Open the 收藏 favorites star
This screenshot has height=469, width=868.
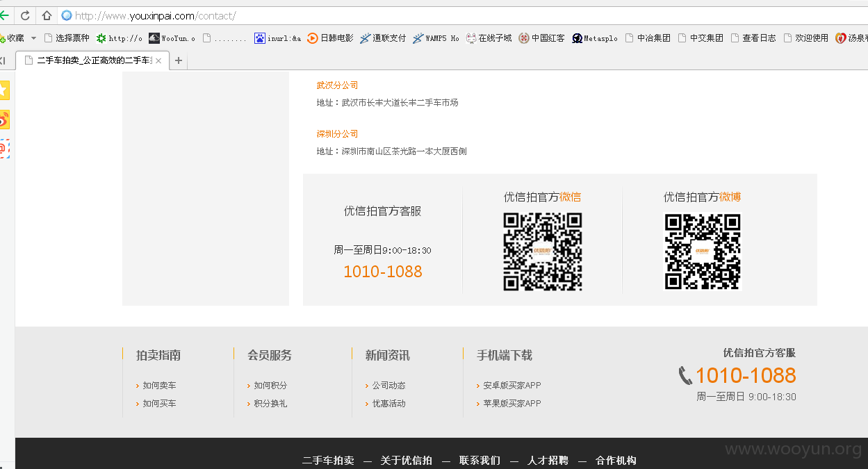click(x=12, y=38)
